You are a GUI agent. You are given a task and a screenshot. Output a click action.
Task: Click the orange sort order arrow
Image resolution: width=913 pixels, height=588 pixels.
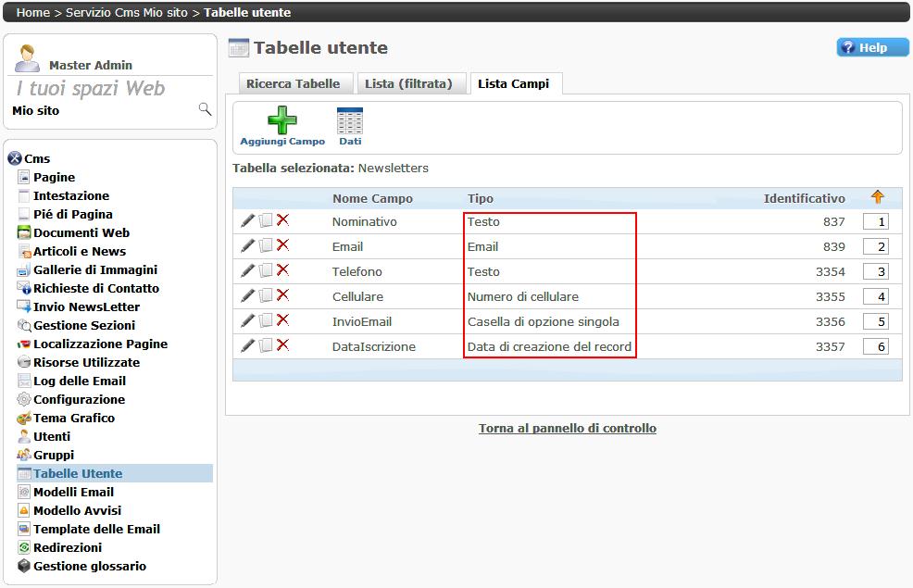pos(877,197)
